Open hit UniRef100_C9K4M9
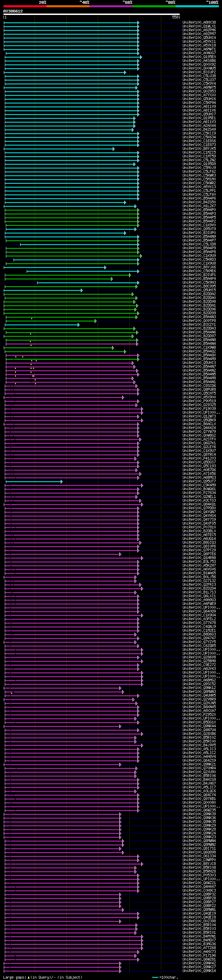The image size is (222, 980). (199, 485)
